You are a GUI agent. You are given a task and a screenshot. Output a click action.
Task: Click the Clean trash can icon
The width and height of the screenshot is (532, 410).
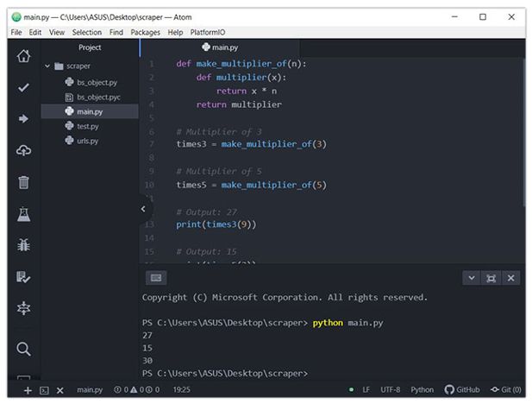(x=23, y=182)
